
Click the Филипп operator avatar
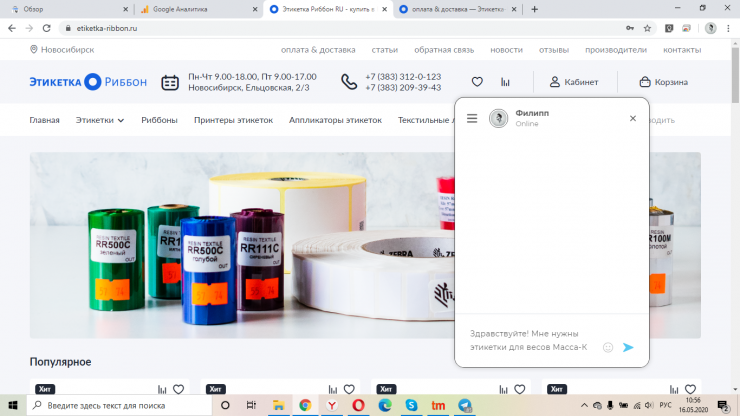[x=498, y=118]
